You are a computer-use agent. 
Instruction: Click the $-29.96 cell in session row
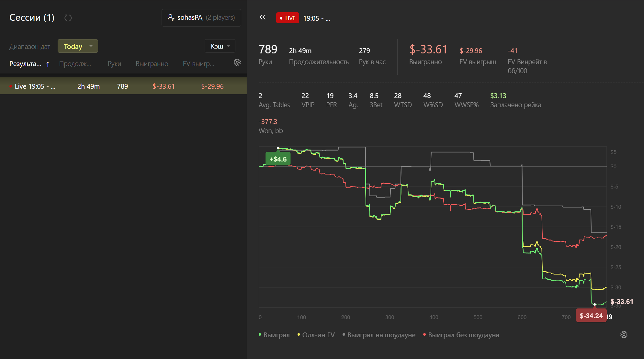pos(212,86)
